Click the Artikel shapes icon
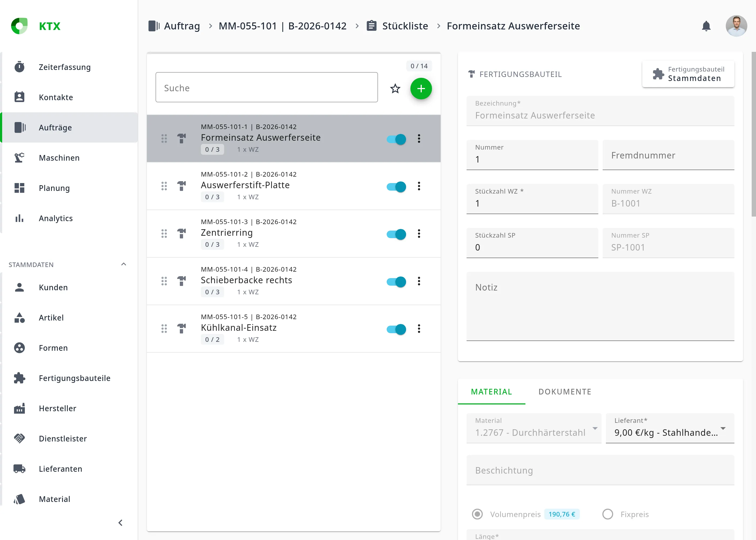Viewport: 756px width, 540px height. (19, 318)
